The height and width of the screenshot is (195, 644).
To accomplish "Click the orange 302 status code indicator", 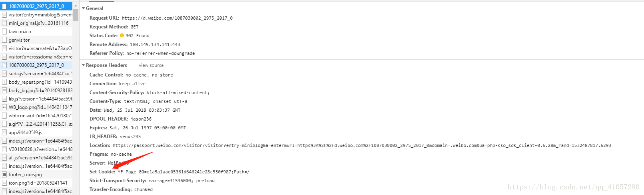I will click(x=122, y=35).
